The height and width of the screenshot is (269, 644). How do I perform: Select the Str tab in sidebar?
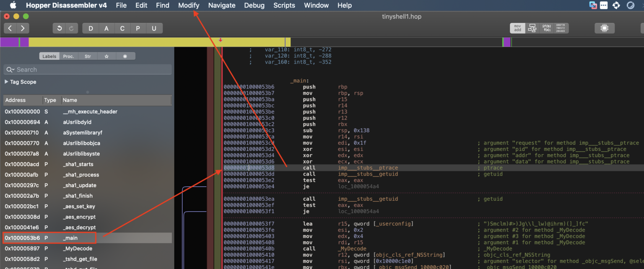tap(88, 56)
